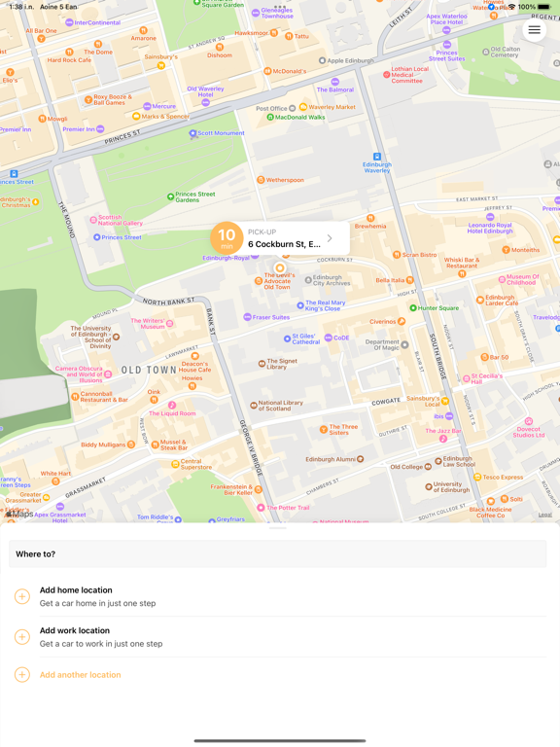
Task: Tap the Old Calton Cemetery marker
Action: [x=486, y=52]
